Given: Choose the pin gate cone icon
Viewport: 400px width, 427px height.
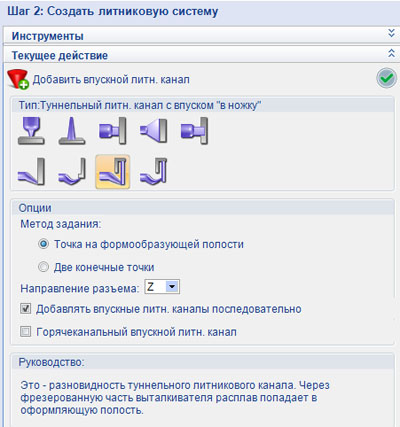Looking at the screenshot, I should coord(72,131).
